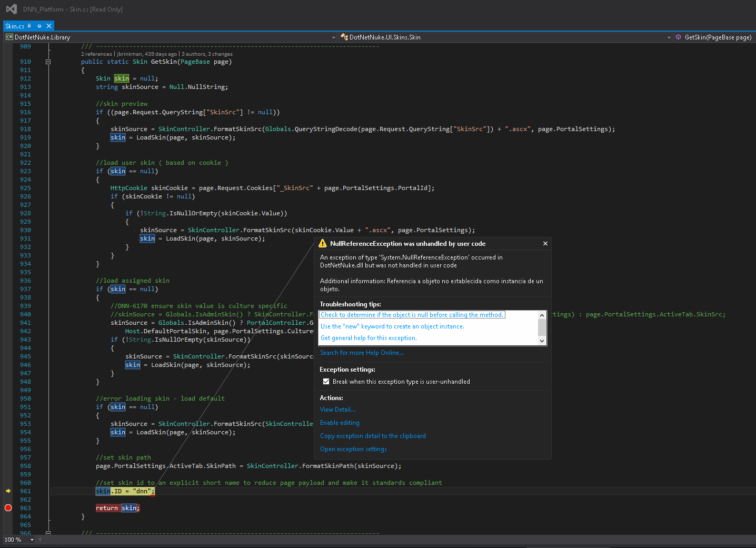
Task: Open the DotNetNuke.UI.Skins.Skin type dropdown
Action: [505, 37]
